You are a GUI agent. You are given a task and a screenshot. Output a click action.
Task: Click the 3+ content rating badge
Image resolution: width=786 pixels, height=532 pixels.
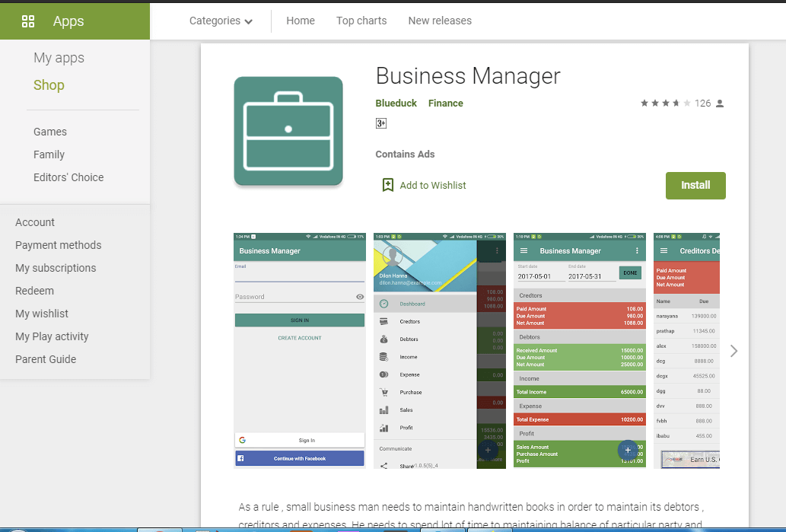[381, 123]
